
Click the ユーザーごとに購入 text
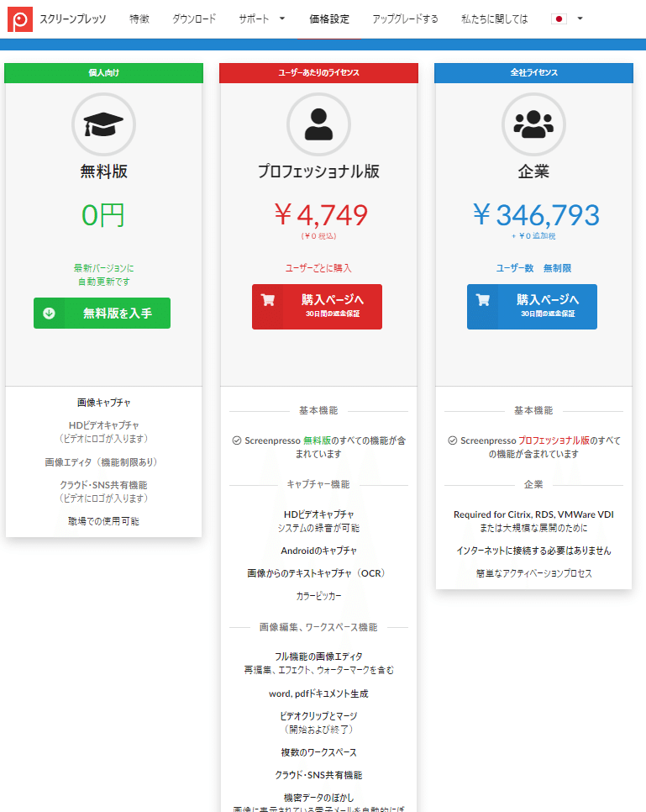click(318, 268)
